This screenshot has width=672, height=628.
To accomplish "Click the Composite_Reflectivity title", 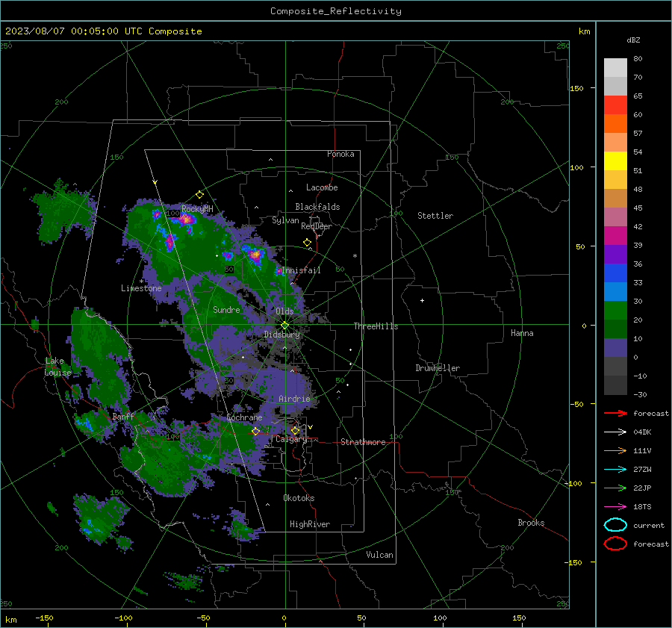I will (x=336, y=11).
